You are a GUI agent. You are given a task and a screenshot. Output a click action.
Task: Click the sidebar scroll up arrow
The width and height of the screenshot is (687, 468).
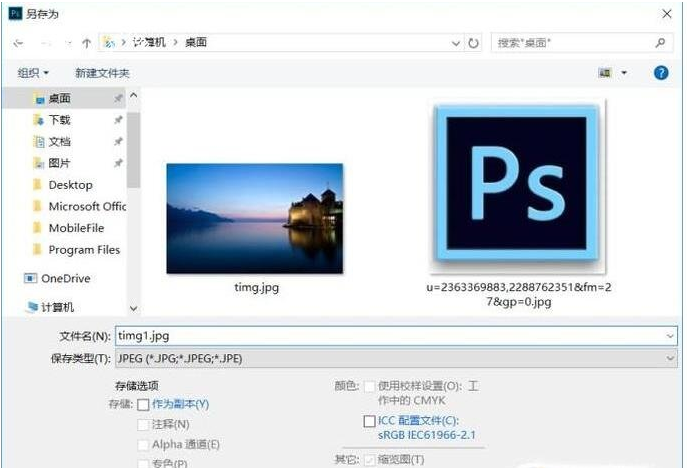[134, 95]
